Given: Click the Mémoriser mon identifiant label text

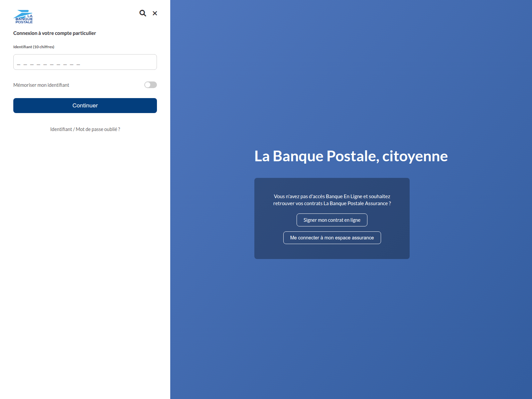Looking at the screenshot, I should pos(41,85).
